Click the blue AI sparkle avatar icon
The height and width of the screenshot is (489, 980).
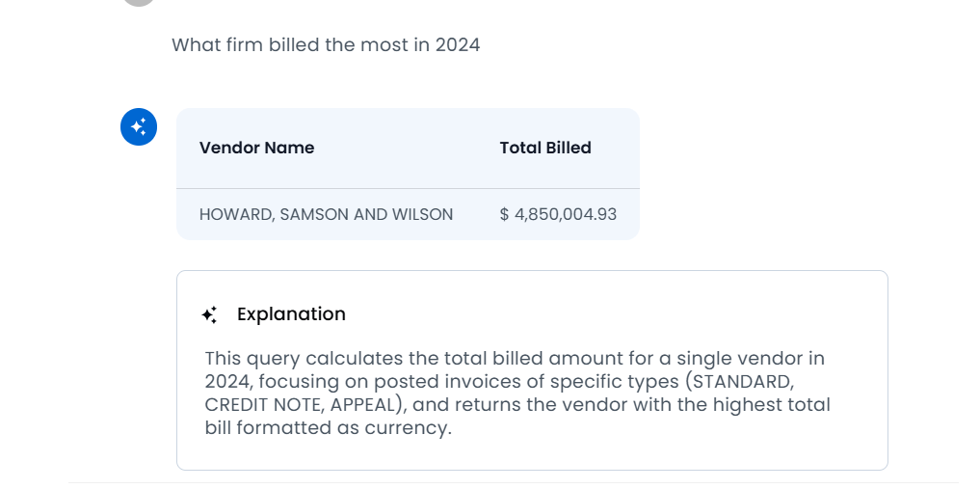pyautogui.click(x=139, y=127)
